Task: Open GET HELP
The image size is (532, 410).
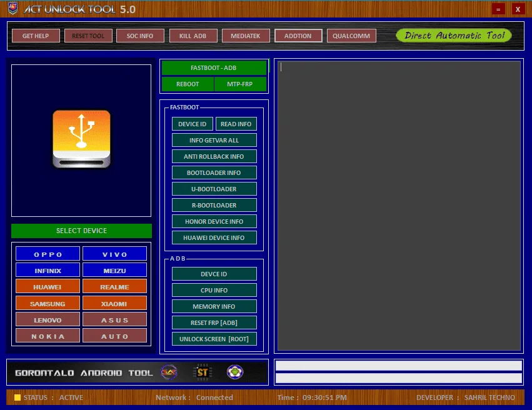Action: (36, 36)
